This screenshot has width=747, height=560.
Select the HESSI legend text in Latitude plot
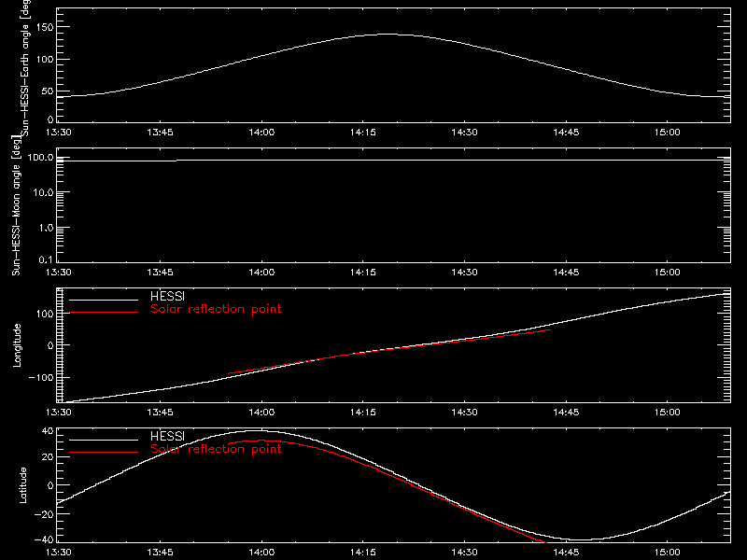167,436
